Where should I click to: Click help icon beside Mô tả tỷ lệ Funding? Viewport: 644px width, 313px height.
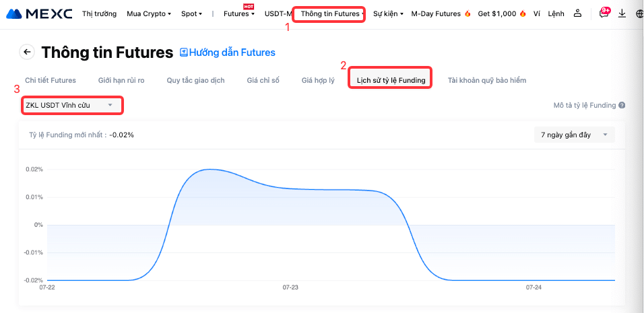tap(622, 106)
